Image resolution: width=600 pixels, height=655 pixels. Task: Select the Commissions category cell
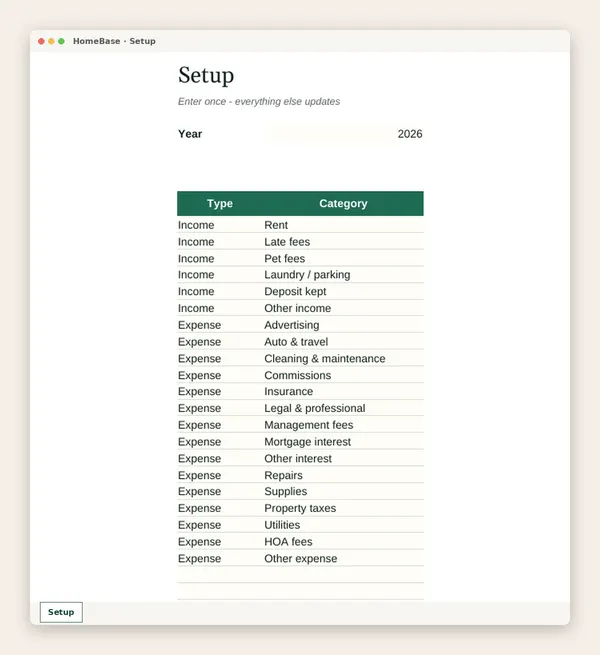pyautogui.click(x=343, y=375)
